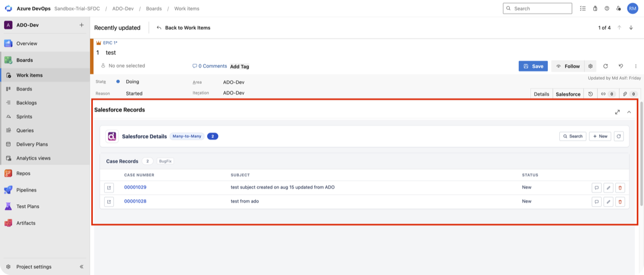Maximize the Salesforce Records section
The width and height of the screenshot is (644, 275).
[617, 112]
